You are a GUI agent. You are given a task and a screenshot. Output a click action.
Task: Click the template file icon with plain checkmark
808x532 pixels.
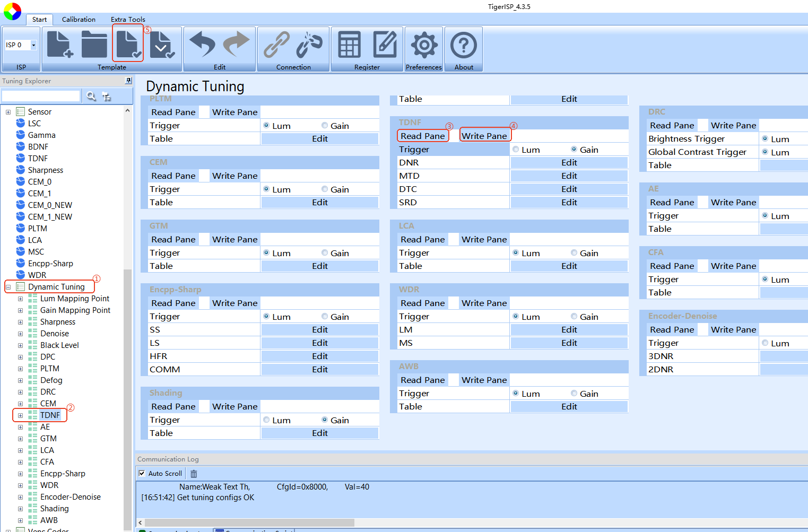128,44
